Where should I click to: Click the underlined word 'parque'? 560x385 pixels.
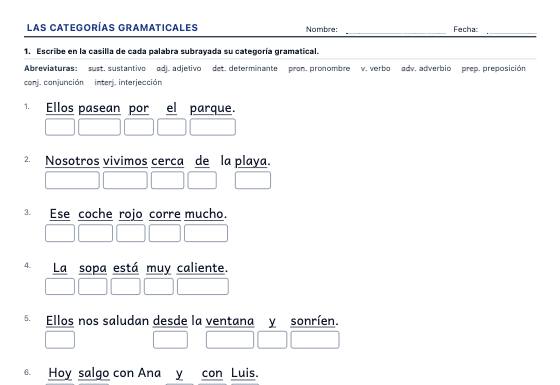point(211,108)
